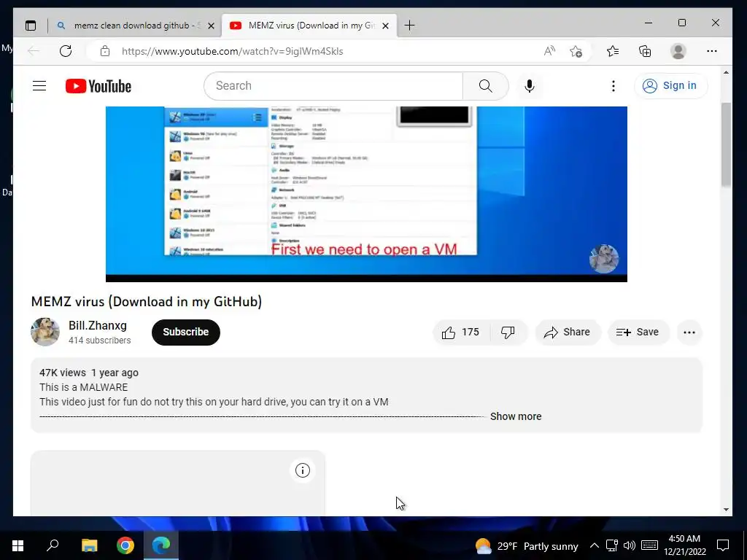This screenshot has width=747, height=560.
Task: Like the video with 175 likes
Action: (x=461, y=332)
